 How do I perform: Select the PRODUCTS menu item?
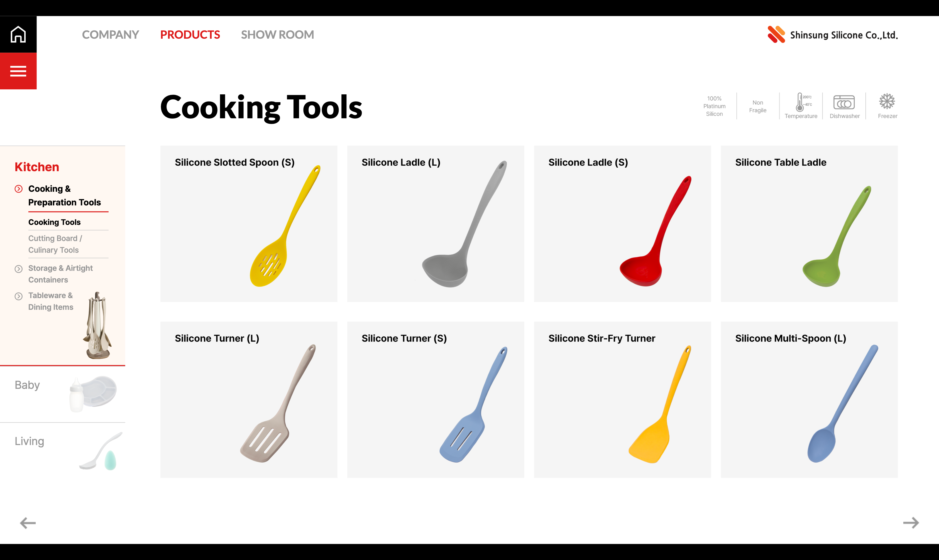tap(190, 35)
